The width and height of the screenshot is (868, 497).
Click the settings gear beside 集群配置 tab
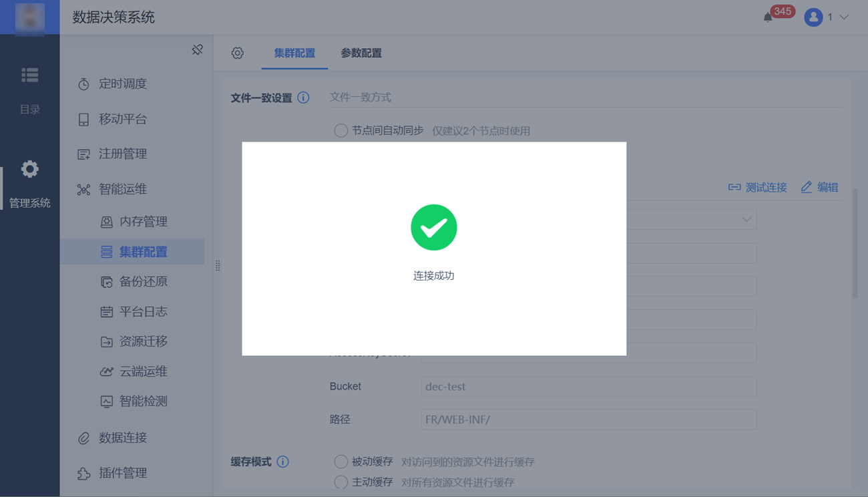238,53
